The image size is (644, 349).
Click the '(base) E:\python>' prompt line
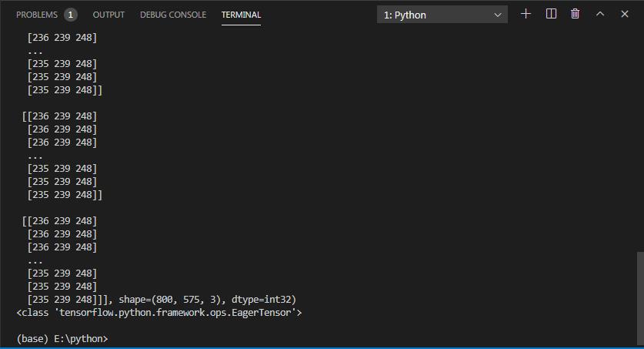[62, 339]
